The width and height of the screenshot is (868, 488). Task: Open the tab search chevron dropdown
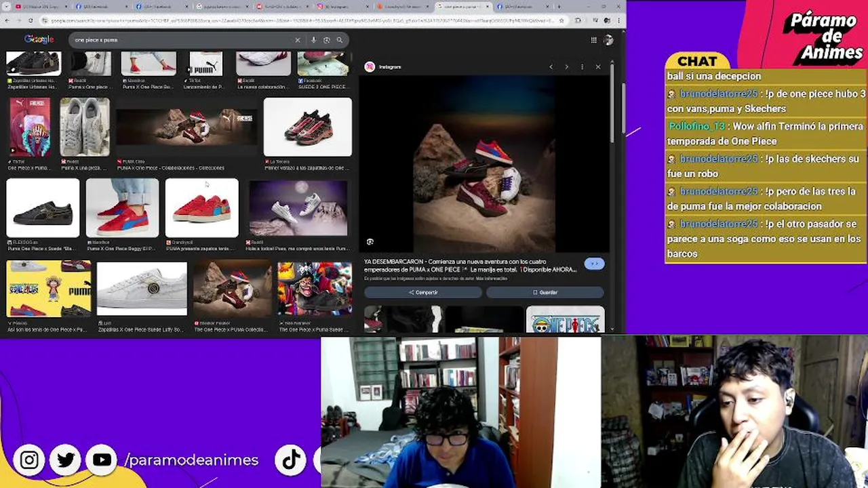tap(7, 6)
